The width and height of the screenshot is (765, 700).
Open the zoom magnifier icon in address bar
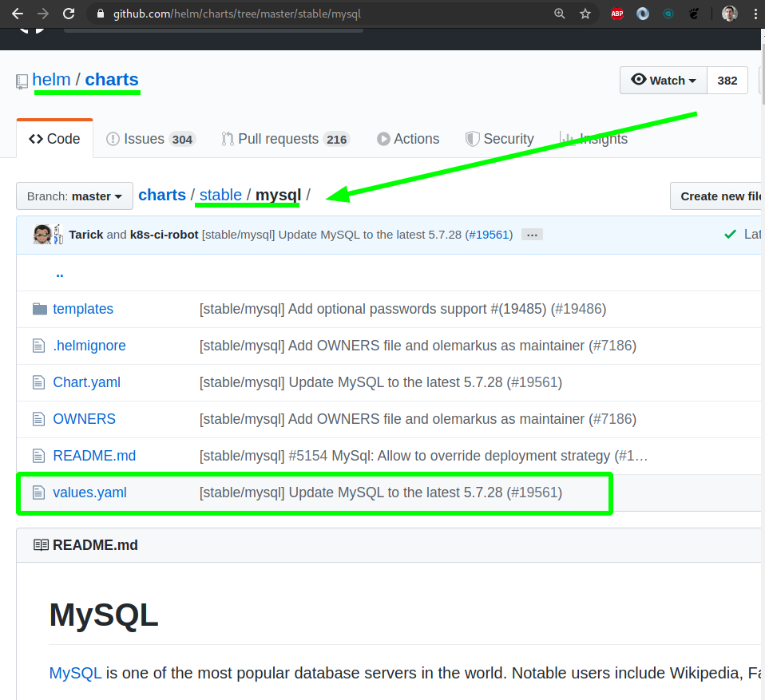[x=560, y=14]
